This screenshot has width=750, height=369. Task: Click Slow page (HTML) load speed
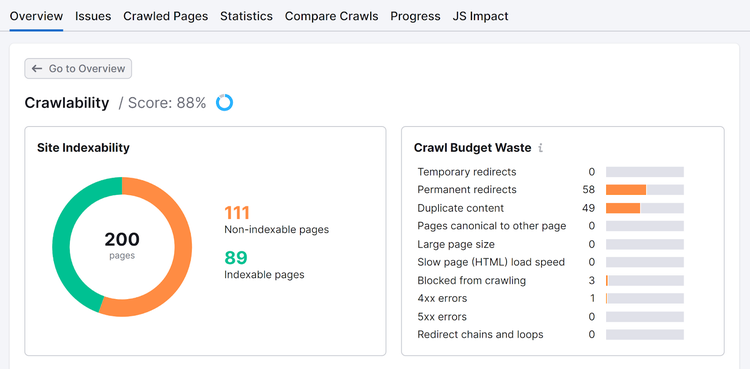tap(491, 262)
